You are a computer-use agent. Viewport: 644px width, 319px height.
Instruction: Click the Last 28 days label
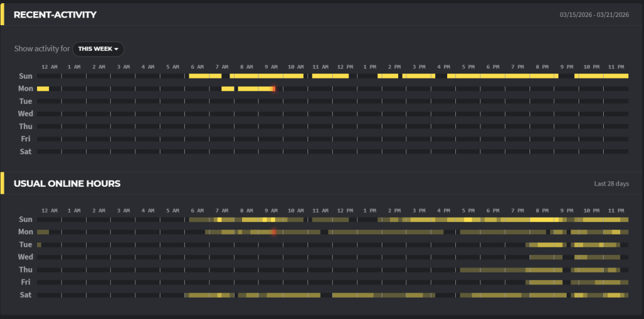coord(611,184)
